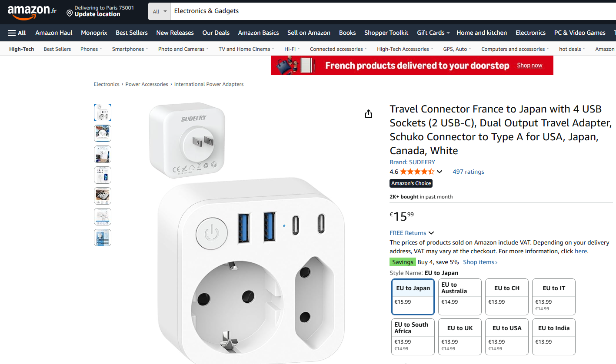The image size is (616, 364).
Task: Click the green Savings badge
Action: [x=403, y=262]
